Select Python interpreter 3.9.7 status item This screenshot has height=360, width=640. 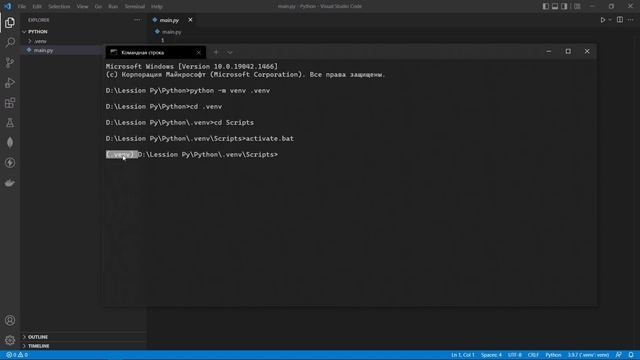pyautogui.click(x=588, y=355)
